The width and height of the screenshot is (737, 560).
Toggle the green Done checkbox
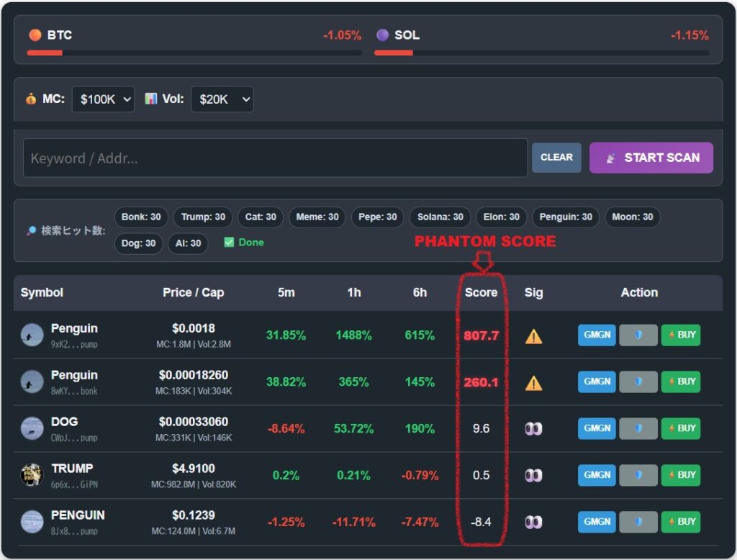click(x=229, y=243)
